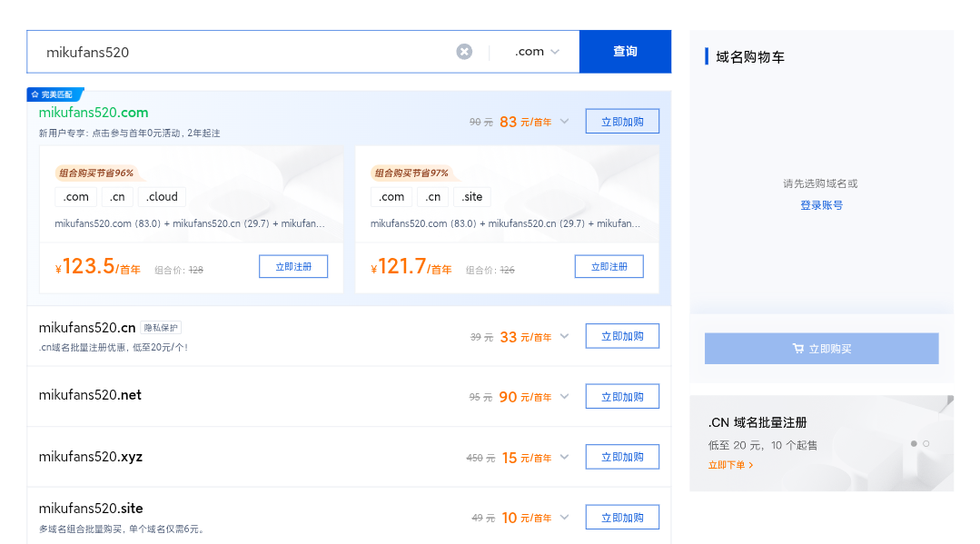The width and height of the screenshot is (980, 544).
Task: Open the 立即下单 bulk order link
Action: 730,465
